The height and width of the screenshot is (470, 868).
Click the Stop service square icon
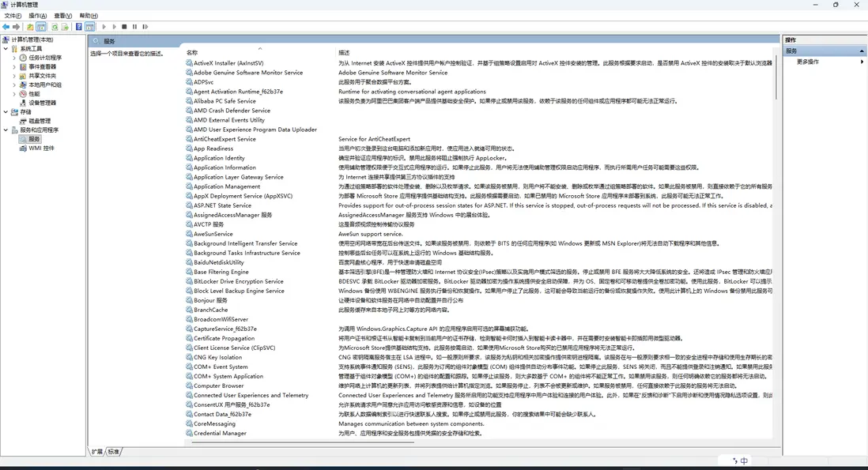pyautogui.click(x=125, y=27)
